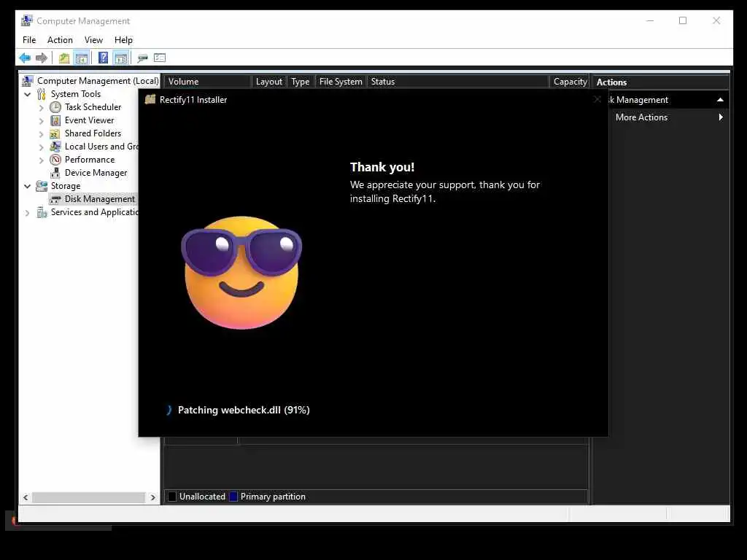Expand Local Users and Groups node
The image size is (747, 560).
pyautogui.click(x=42, y=147)
